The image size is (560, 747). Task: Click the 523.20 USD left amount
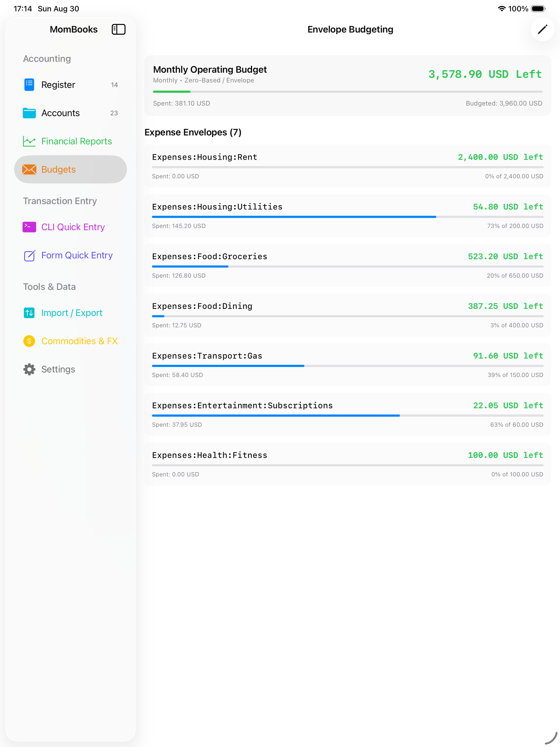pyautogui.click(x=505, y=257)
